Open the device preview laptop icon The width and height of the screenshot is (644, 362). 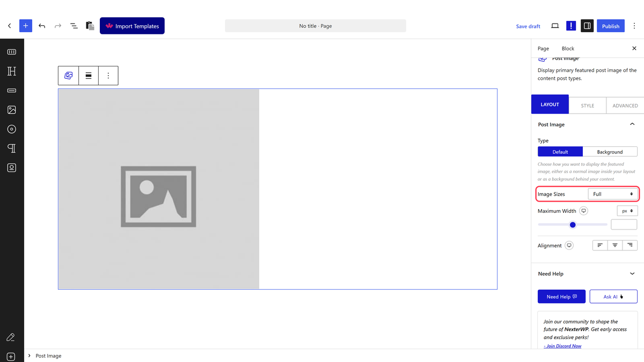(x=555, y=26)
